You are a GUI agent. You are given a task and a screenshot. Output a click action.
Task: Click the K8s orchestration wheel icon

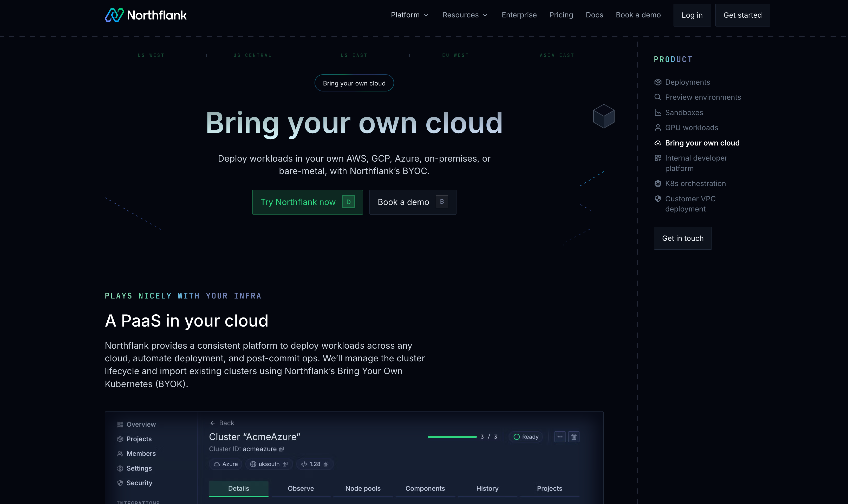(658, 183)
